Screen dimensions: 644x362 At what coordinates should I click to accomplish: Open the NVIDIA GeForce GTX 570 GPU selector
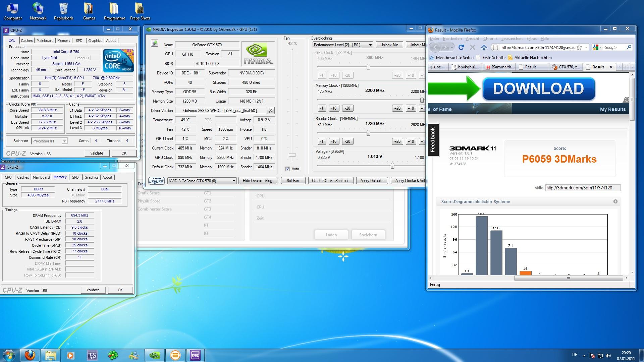tap(202, 181)
